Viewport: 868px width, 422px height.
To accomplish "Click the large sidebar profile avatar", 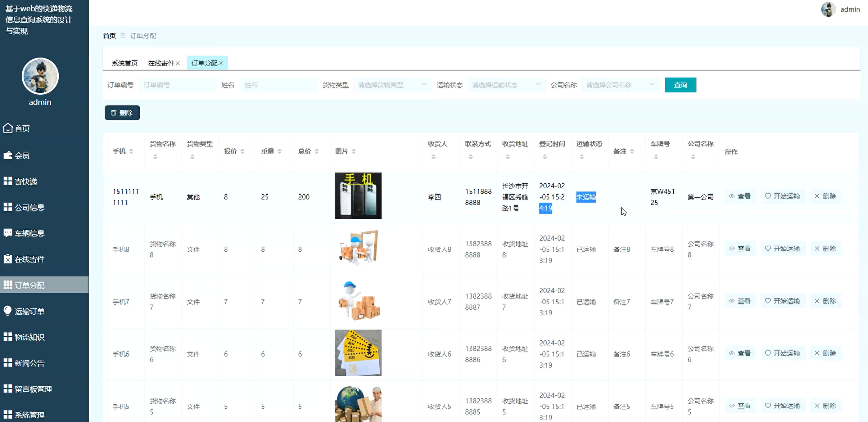I will pos(40,76).
